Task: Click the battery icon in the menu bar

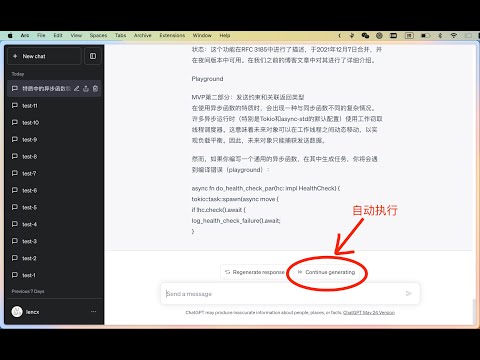Action: pyautogui.click(x=425, y=35)
